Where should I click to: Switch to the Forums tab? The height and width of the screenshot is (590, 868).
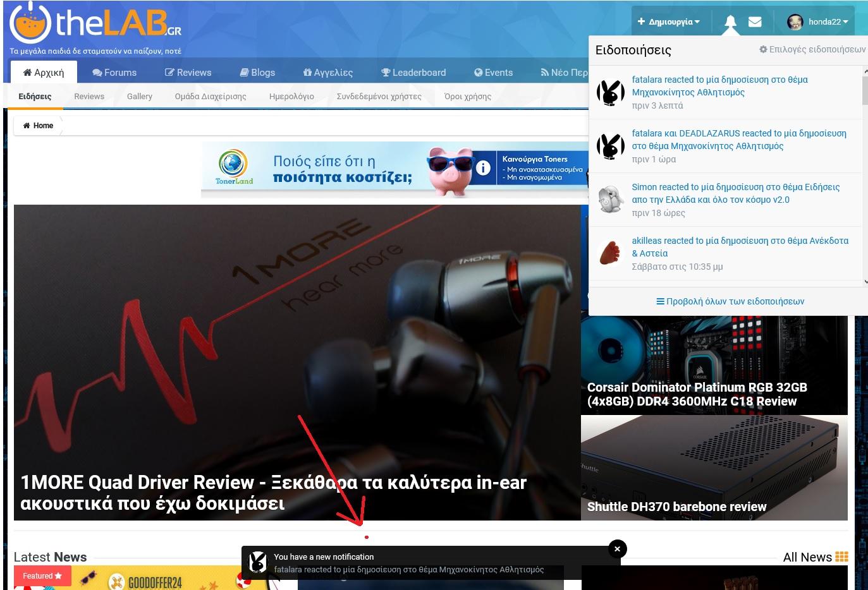pyautogui.click(x=114, y=73)
